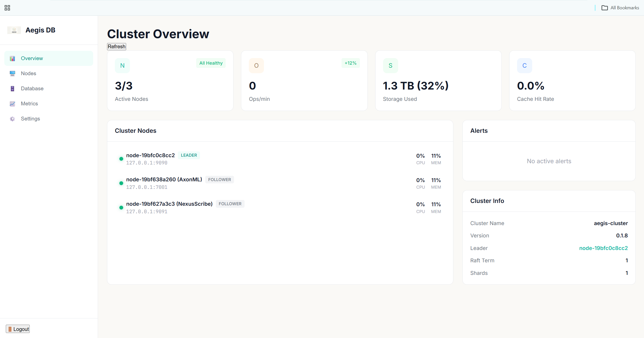Screen dimensions: 644x338
Task: Open the node-19bfc0c8cc2 leader link
Action: 603,248
